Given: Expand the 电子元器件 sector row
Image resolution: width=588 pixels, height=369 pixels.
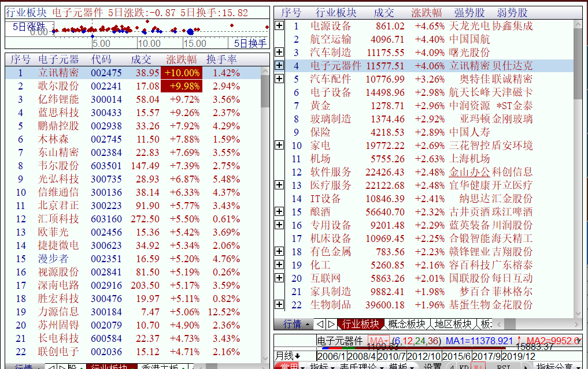Looking at the screenshot, I should click(279, 66).
